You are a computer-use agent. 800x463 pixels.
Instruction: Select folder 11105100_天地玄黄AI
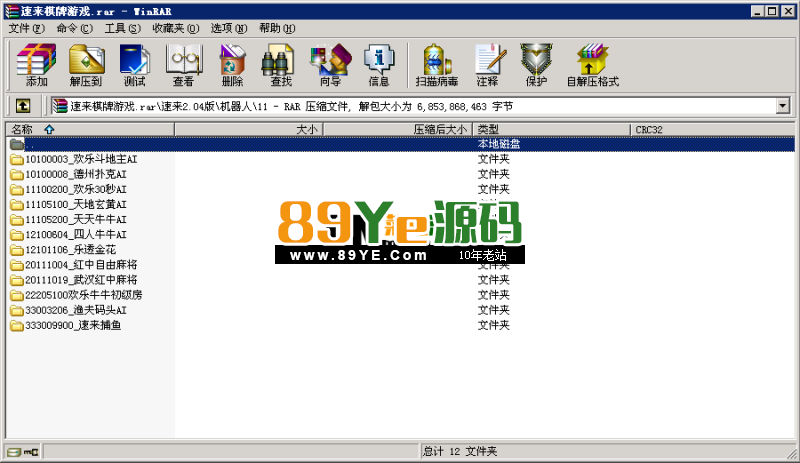[68, 204]
